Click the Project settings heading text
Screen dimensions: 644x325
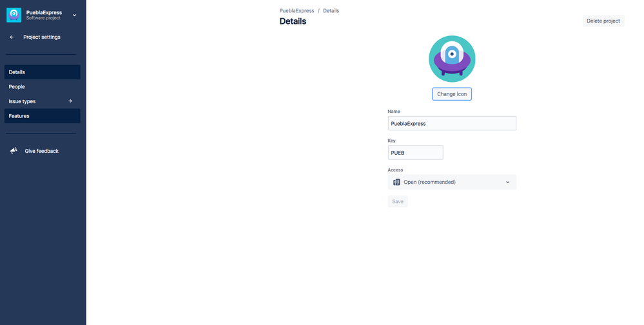(x=42, y=37)
